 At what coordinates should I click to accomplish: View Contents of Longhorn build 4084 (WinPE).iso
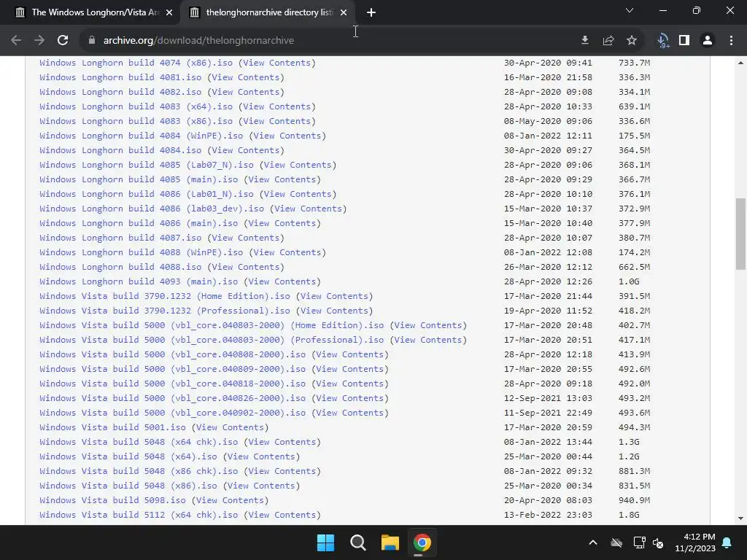(x=287, y=136)
